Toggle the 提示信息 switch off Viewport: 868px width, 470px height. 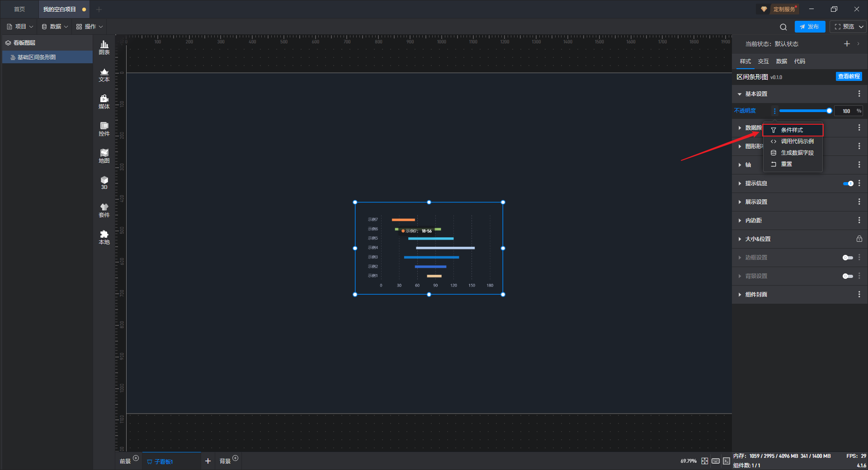848,183
